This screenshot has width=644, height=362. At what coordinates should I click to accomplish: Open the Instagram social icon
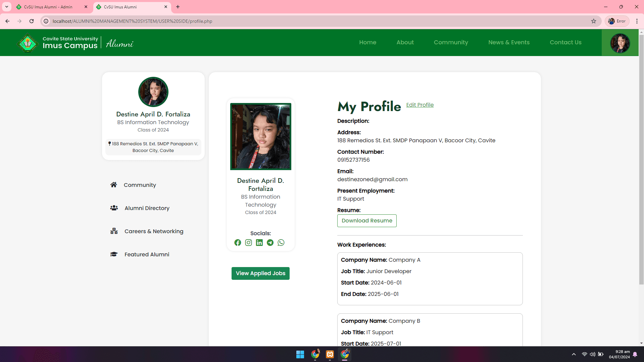click(248, 242)
